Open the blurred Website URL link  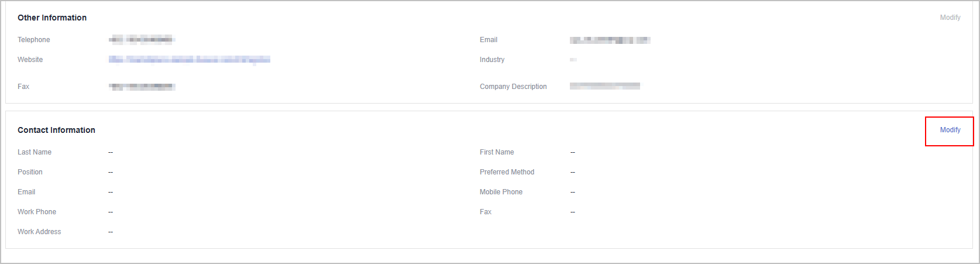coord(189,60)
